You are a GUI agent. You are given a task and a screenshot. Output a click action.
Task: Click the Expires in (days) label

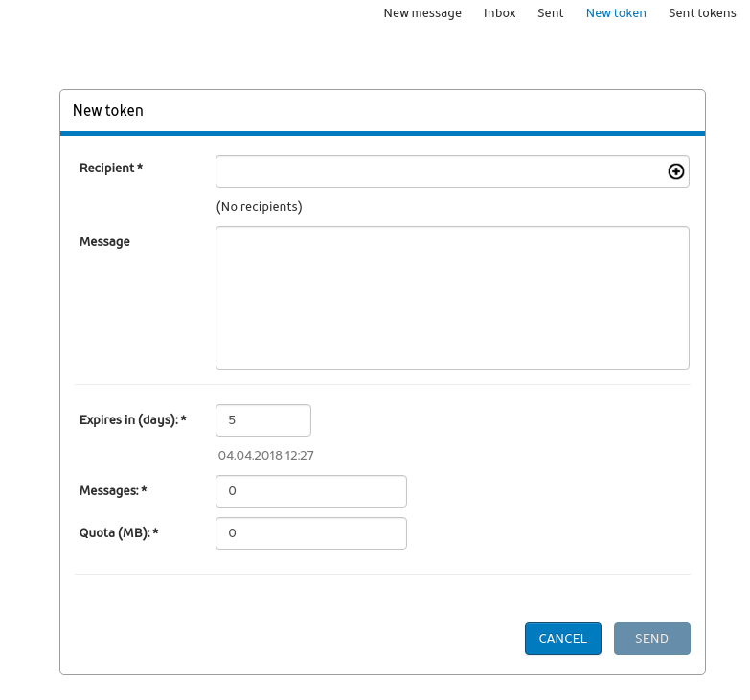point(132,420)
